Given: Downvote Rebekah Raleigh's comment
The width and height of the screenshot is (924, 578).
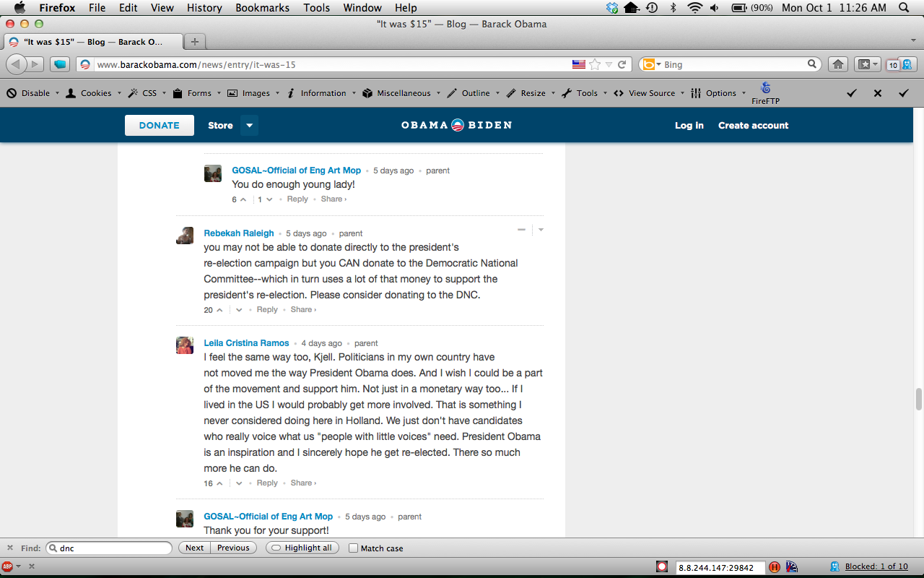Looking at the screenshot, I should tap(239, 310).
